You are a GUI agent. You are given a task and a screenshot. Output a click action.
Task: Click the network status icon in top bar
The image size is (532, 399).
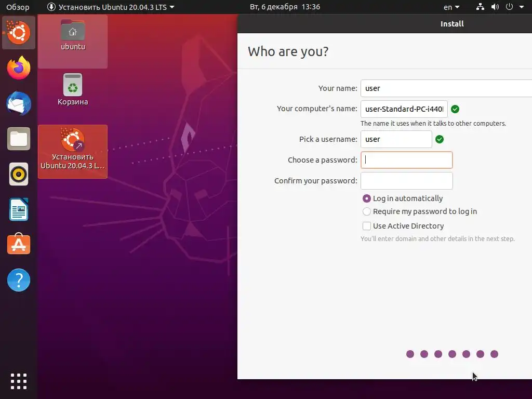pyautogui.click(x=480, y=7)
